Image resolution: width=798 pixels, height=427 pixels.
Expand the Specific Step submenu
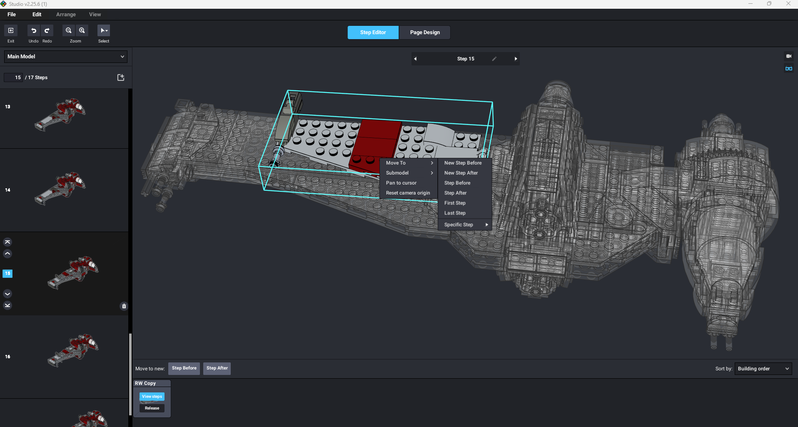coord(466,224)
